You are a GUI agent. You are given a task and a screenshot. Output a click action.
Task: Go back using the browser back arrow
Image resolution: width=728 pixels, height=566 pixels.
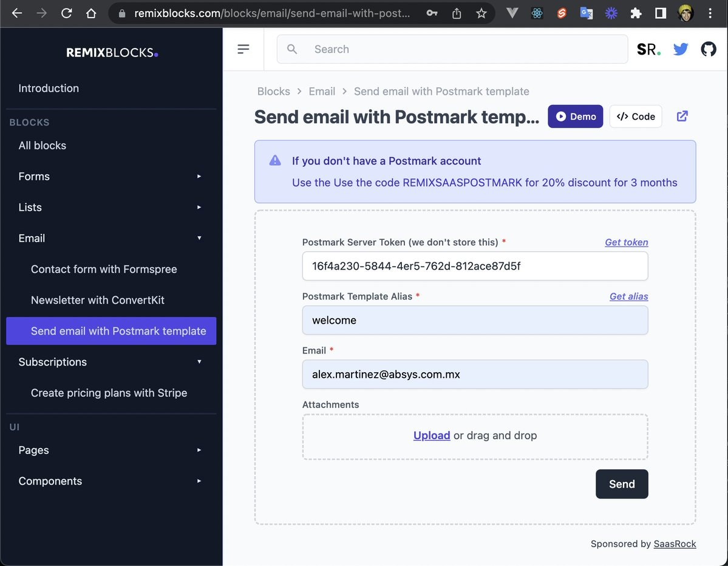coord(17,13)
